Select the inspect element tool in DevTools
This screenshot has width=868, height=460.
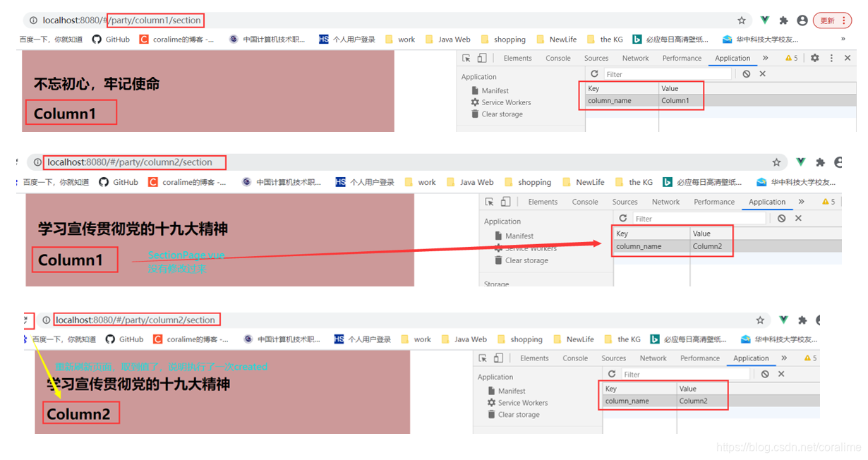click(467, 58)
